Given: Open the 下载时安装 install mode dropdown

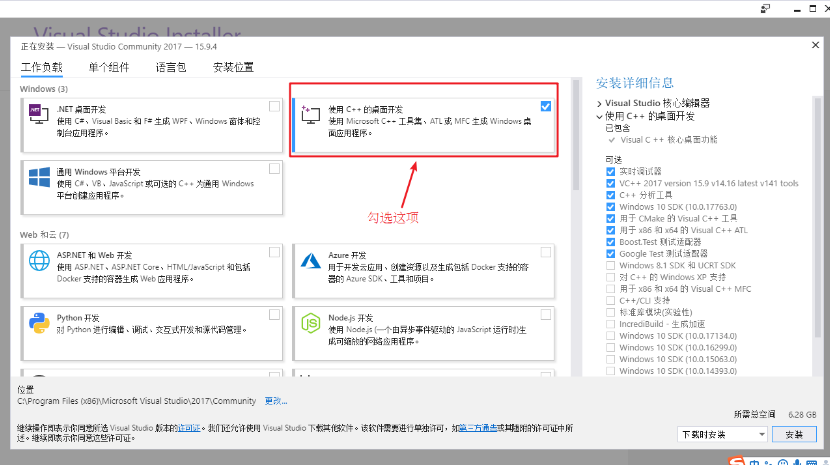Looking at the screenshot, I should point(722,435).
